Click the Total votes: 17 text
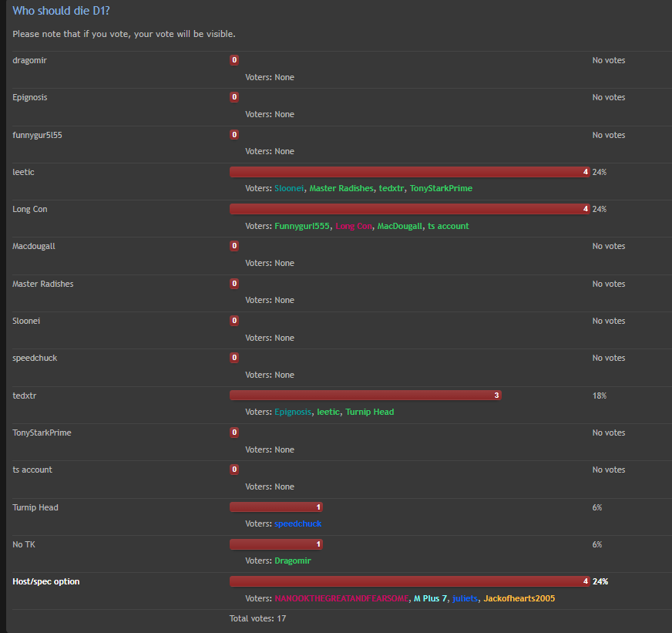Screen dimensions: 672x633 (x=257, y=618)
